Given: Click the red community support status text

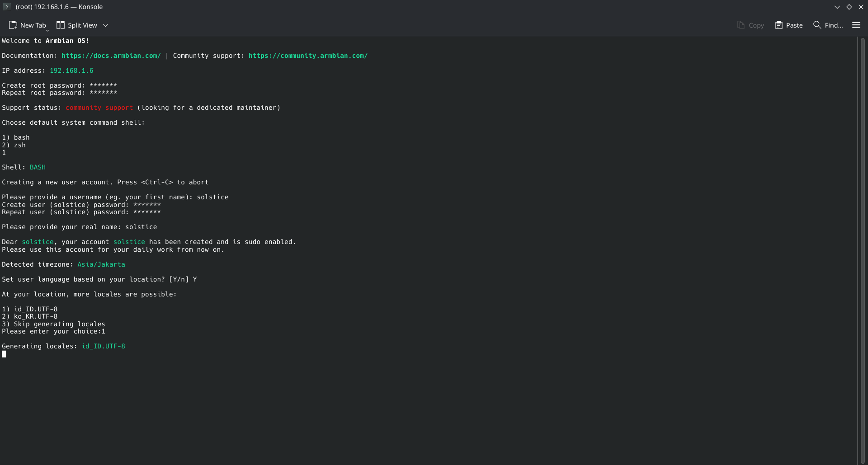Looking at the screenshot, I should [99, 108].
